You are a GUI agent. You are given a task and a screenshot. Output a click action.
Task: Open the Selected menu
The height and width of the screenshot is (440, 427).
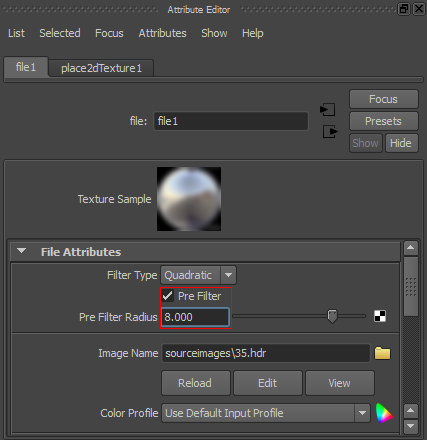click(x=60, y=33)
